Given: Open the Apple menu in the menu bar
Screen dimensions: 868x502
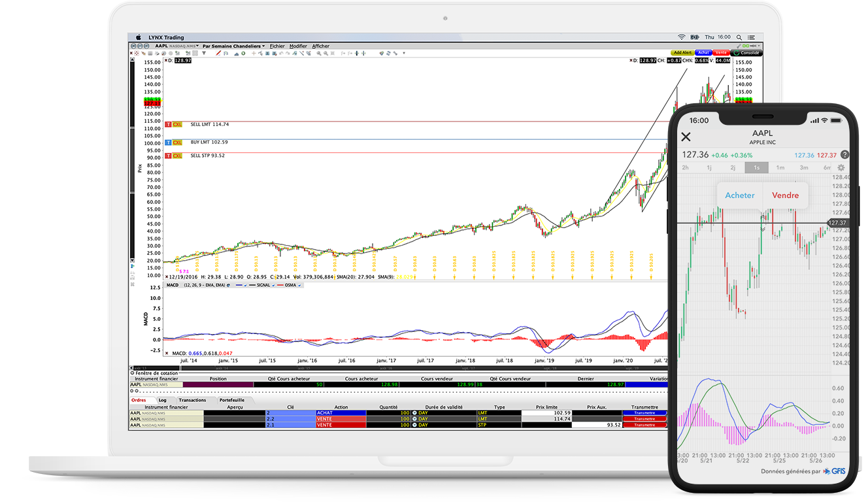Looking at the screenshot, I should point(139,37).
